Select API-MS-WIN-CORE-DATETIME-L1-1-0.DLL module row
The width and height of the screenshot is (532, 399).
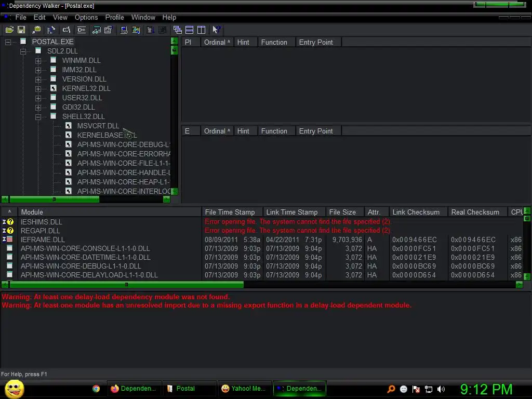pyautogui.click(x=262, y=257)
